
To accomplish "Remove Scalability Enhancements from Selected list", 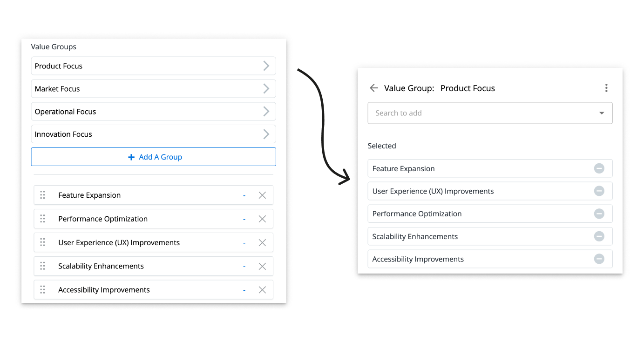I will click(x=599, y=236).
